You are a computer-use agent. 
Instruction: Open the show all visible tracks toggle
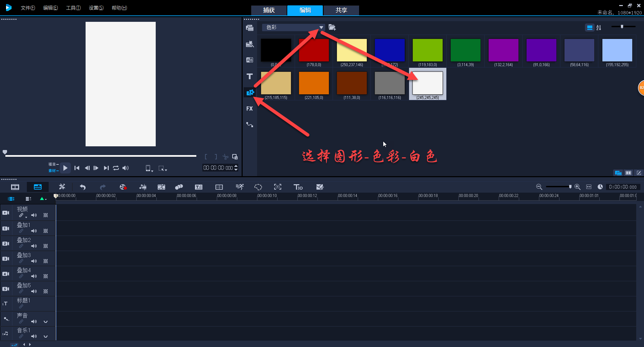click(x=11, y=199)
